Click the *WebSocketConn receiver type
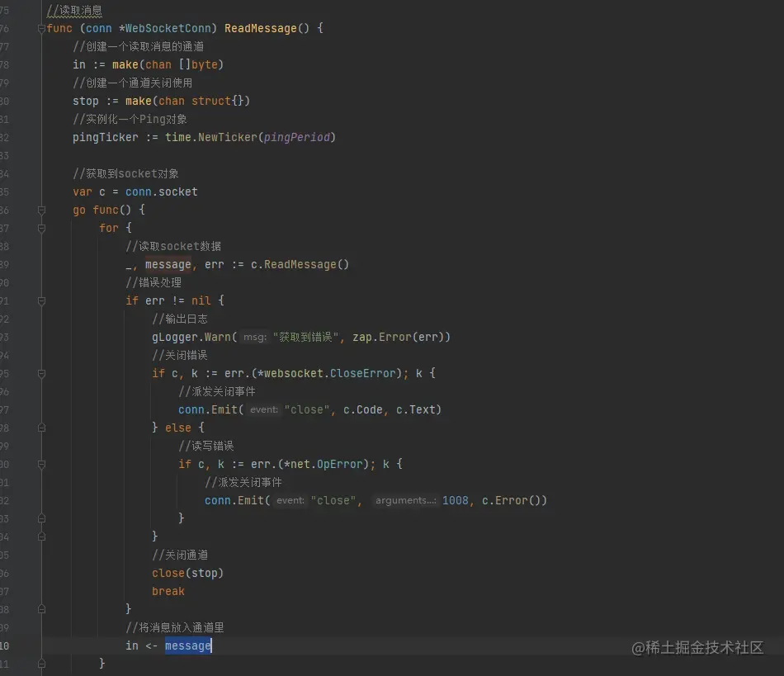 (164, 29)
